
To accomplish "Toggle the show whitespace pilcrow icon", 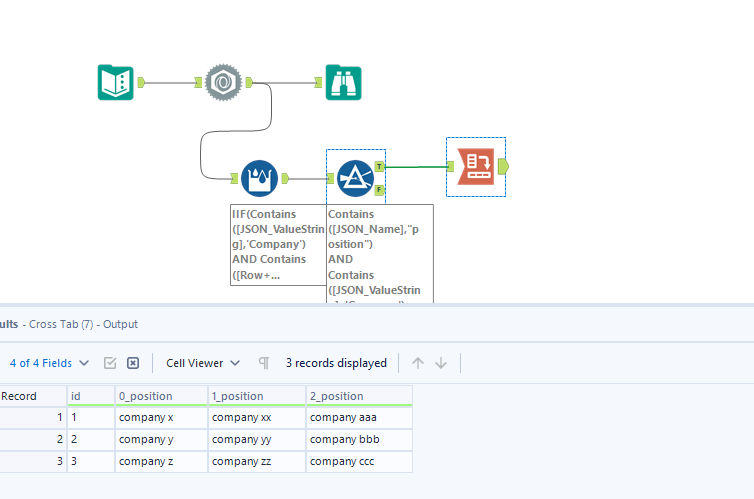I will point(264,363).
